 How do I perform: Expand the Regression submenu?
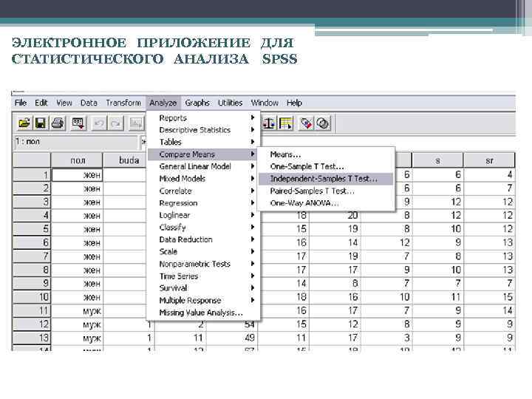tap(203, 203)
